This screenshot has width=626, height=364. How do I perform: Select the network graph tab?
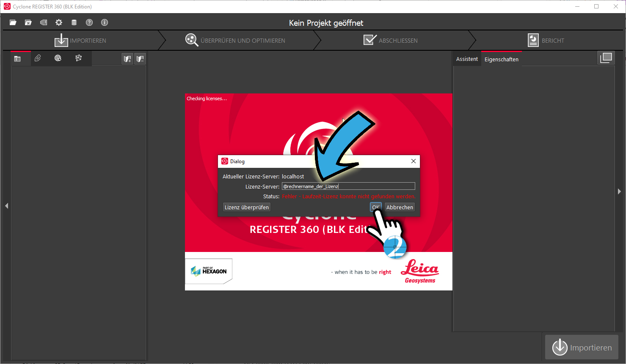click(x=78, y=58)
